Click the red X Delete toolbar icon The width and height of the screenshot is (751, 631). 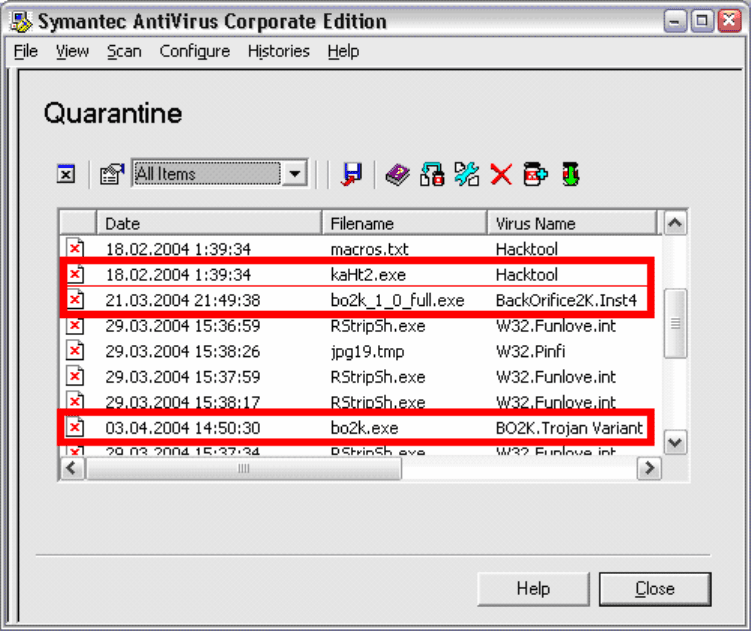coord(501,174)
